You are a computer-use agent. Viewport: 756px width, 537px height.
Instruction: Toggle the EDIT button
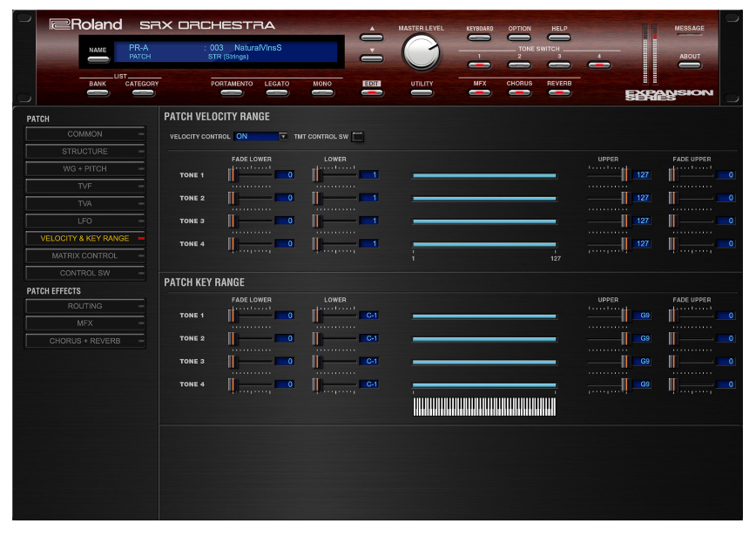click(372, 92)
